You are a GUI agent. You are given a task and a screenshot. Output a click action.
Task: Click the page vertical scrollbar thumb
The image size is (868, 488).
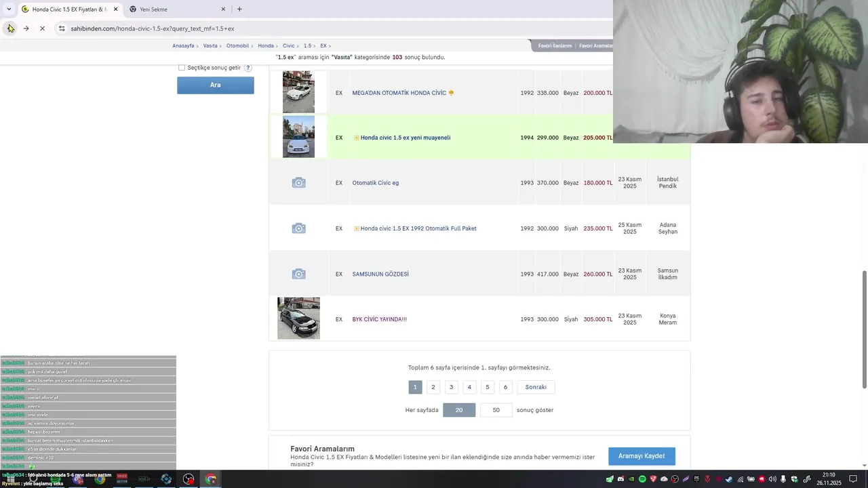click(x=864, y=329)
